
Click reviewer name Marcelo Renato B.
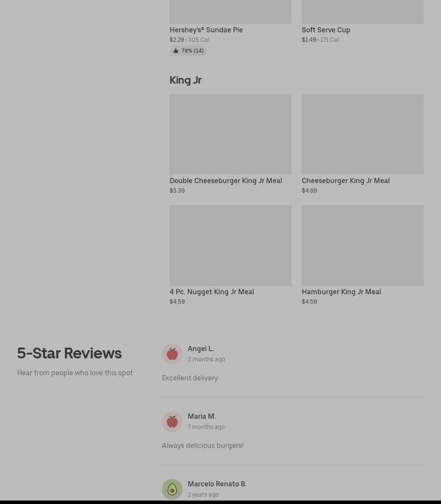217,484
